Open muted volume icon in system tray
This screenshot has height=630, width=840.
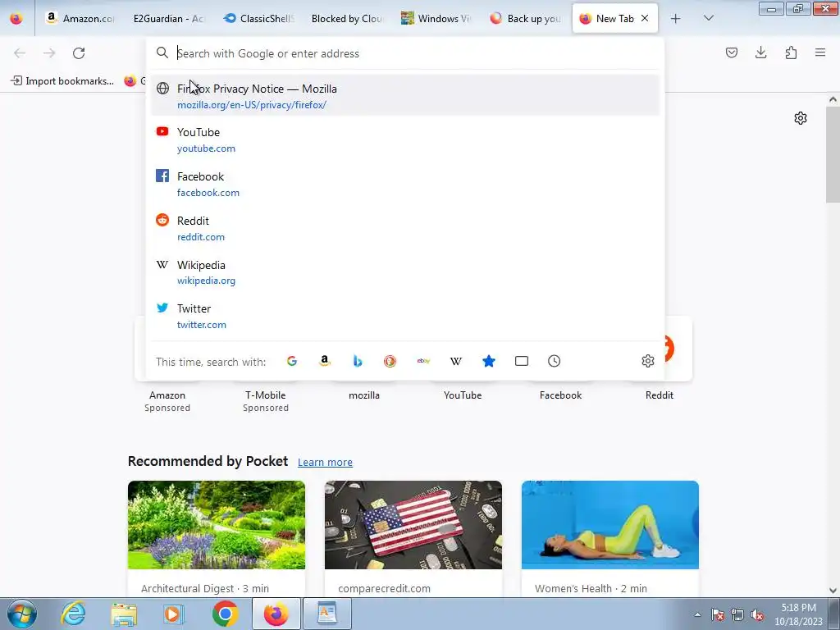[x=757, y=615]
